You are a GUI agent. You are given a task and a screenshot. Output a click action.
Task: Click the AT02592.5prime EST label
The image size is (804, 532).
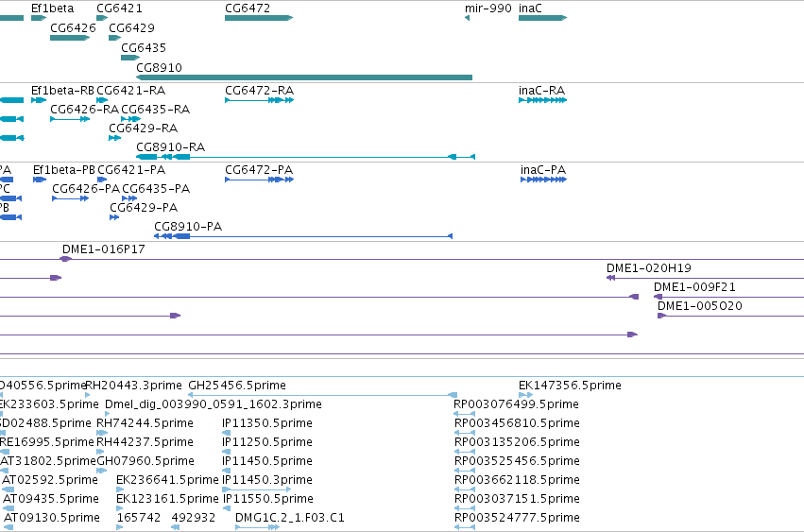(50, 480)
